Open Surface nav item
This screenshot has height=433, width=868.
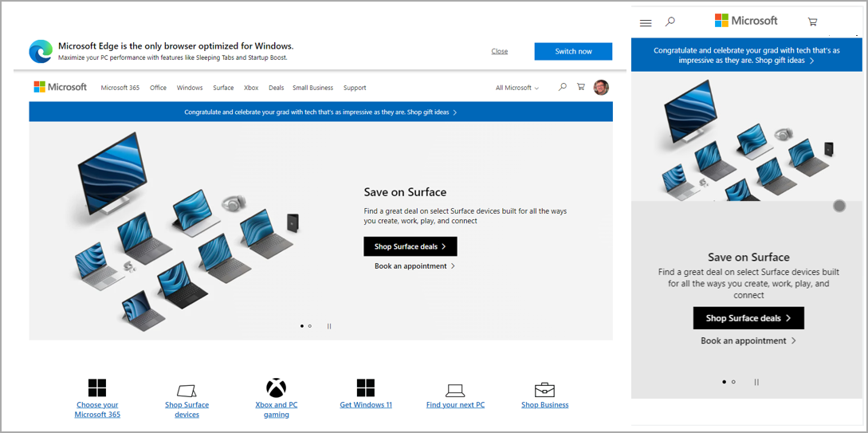pyautogui.click(x=224, y=88)
